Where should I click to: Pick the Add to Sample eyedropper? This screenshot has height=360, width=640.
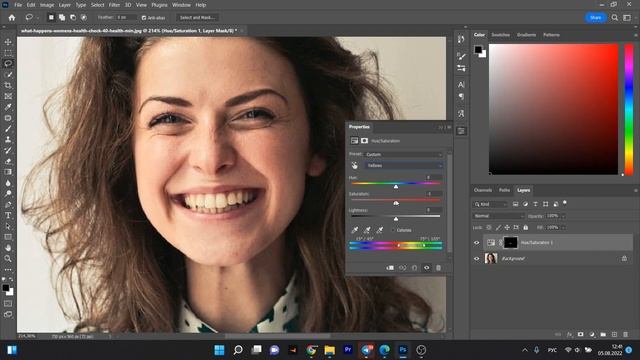(367, 230)
